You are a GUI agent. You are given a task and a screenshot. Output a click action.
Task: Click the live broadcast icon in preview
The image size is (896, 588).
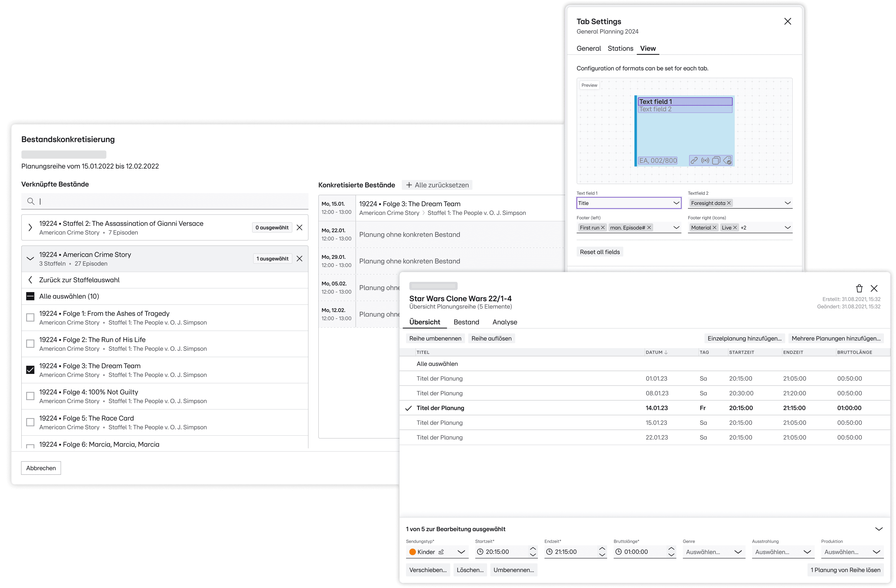[x=705, y=161]
